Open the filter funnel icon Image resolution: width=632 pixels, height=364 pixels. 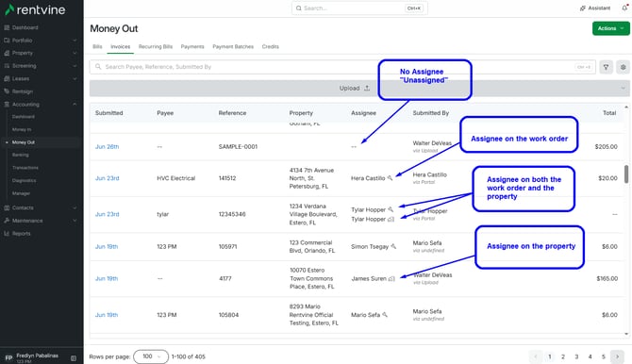pyautogui.click(x=606, y=67)
